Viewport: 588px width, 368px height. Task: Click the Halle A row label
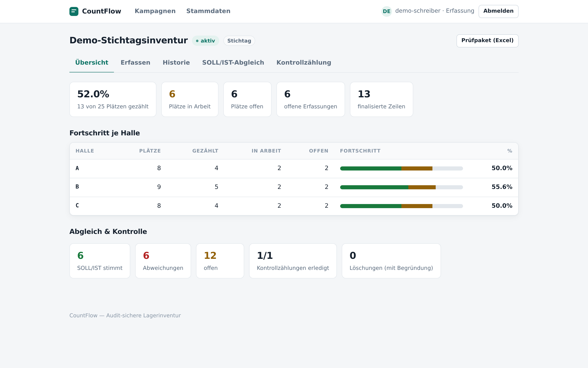click(77, 168)
